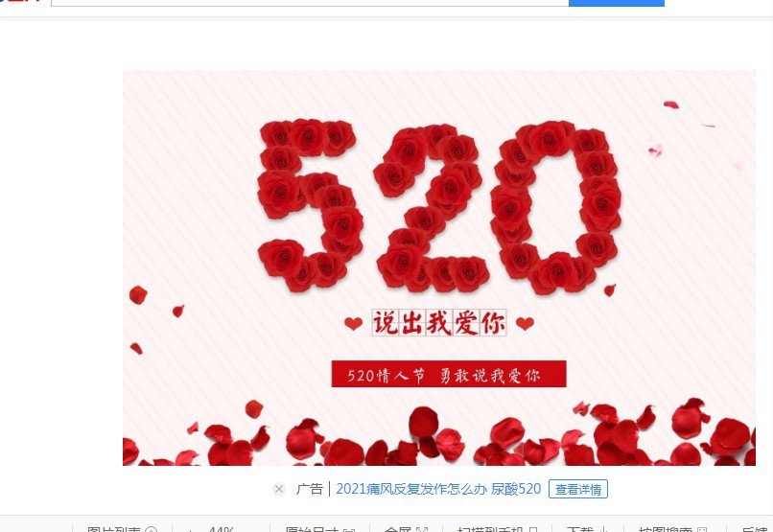Expand 图片列表 using its chevron icon

pos(152,530)
